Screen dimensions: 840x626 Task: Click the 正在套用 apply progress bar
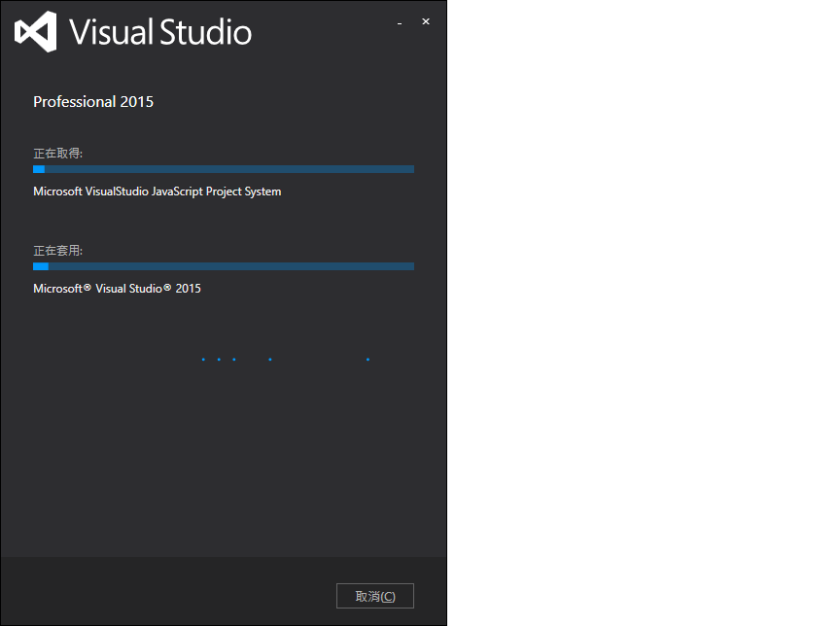224,266
